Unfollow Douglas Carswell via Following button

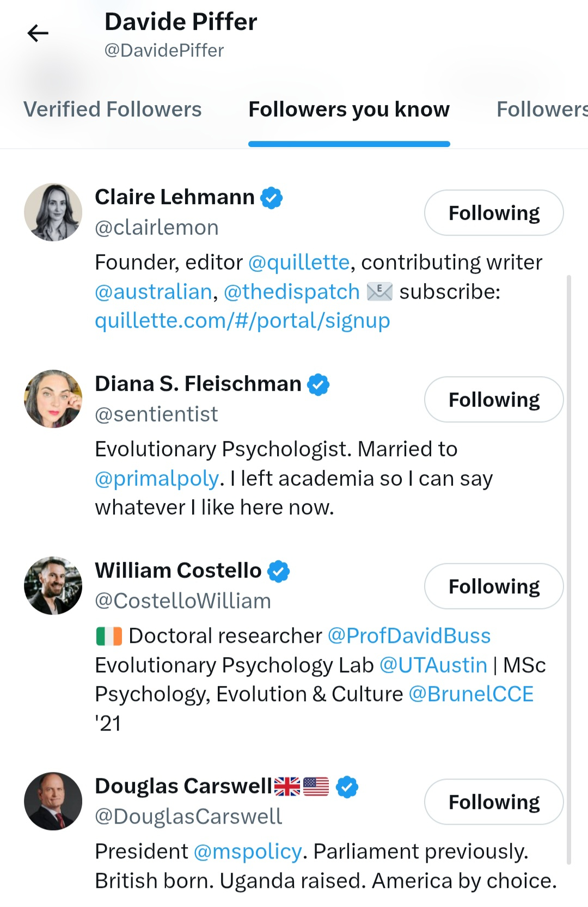[493, 802]
